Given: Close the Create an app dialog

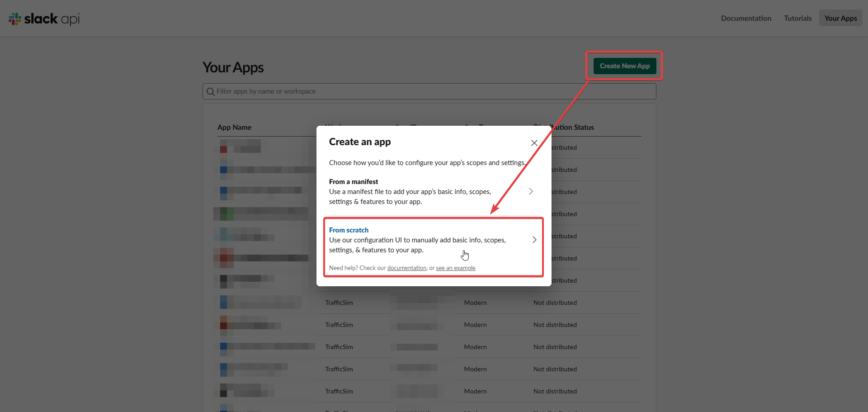Looking at the screenshot, I should [534, 143].
